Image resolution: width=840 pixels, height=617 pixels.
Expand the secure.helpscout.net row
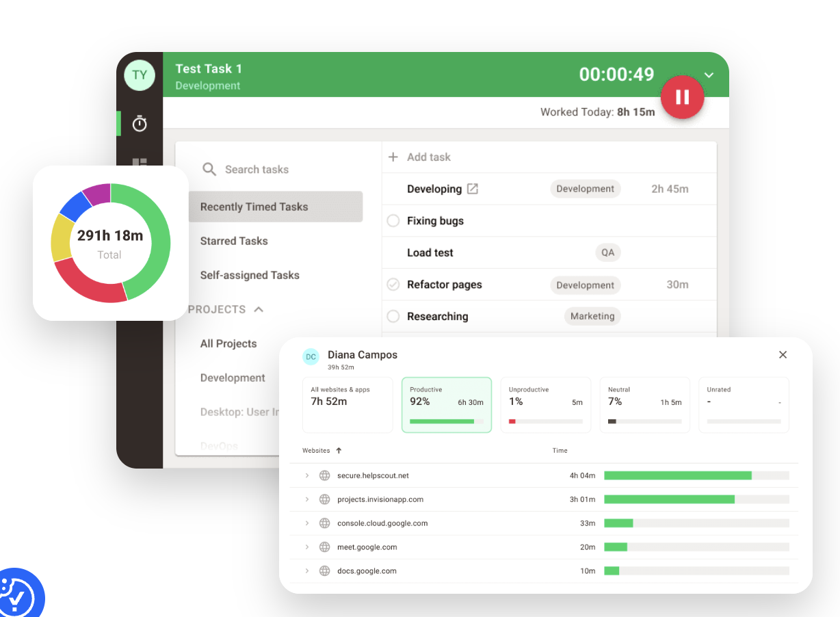tap(307, 475)
